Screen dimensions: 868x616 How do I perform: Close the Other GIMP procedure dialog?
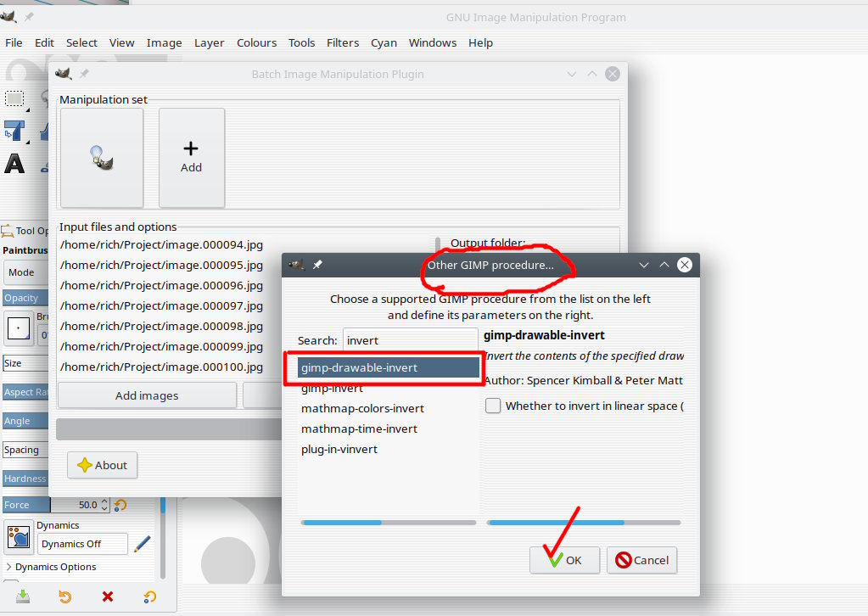pos(685,265)
